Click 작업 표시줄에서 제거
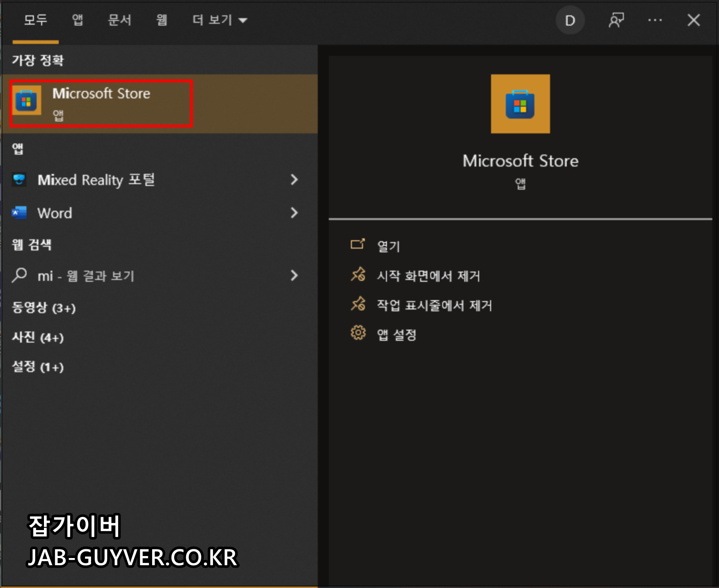 [x=435, y=306]
